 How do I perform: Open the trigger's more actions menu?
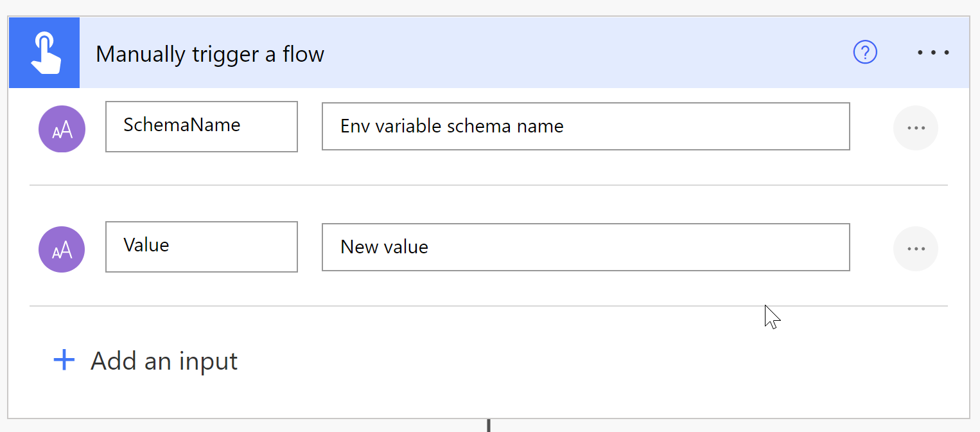coord(932,52)
